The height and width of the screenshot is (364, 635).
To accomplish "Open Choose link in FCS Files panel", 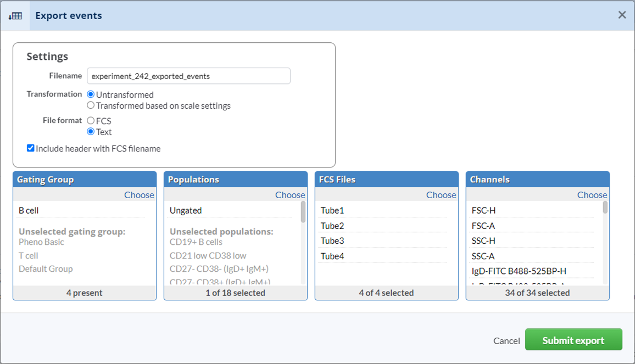I will 441,195.
